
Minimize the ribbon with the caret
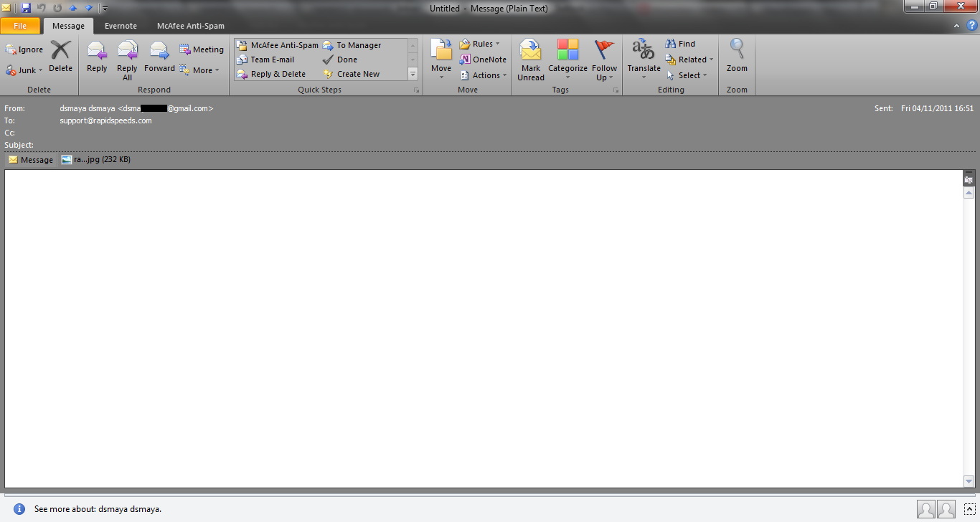956,26
